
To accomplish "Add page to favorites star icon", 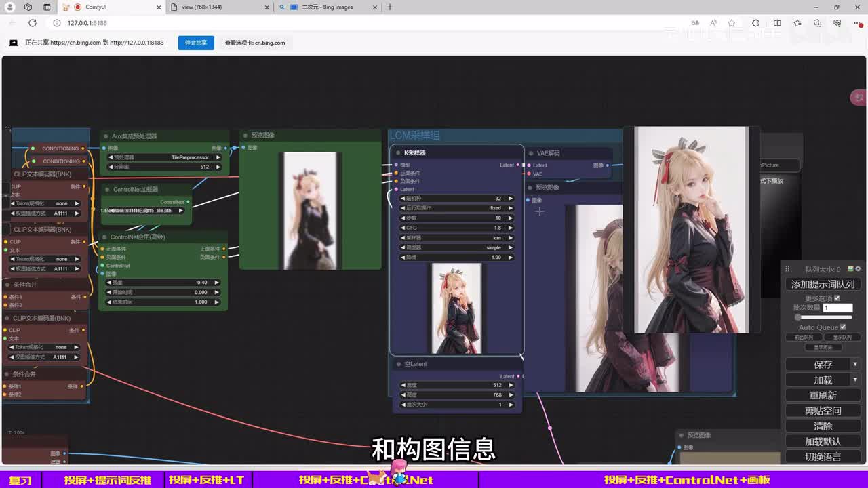I will click(731, 23).
